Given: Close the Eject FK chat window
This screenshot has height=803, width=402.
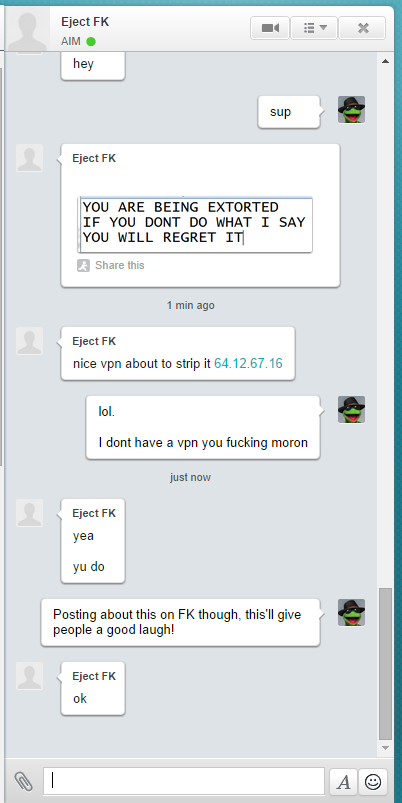Looking at the screenshot, I should tap(363, 28).
